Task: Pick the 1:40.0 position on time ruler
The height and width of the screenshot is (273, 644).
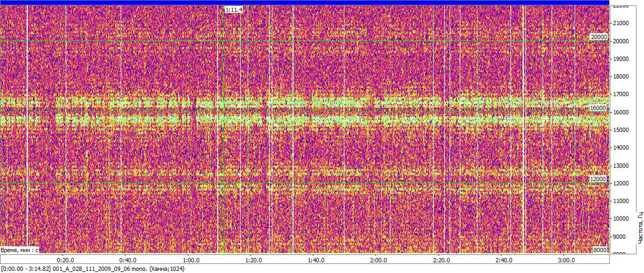Action: (x=316, y=260)
